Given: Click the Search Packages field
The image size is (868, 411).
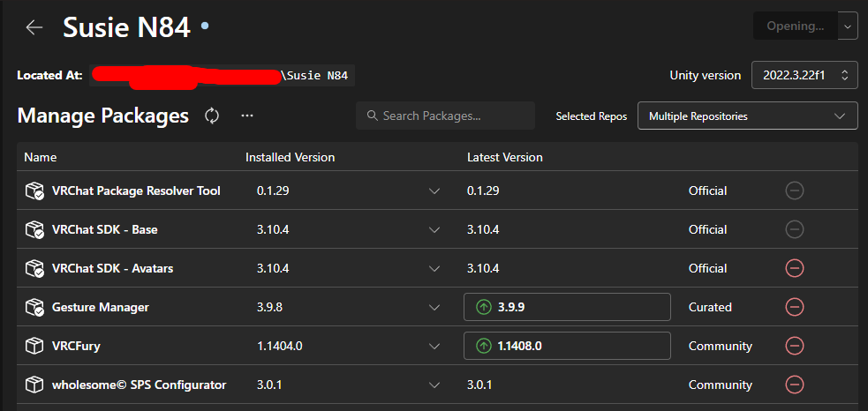Looking at the screenshot, I should pos(445,116).
